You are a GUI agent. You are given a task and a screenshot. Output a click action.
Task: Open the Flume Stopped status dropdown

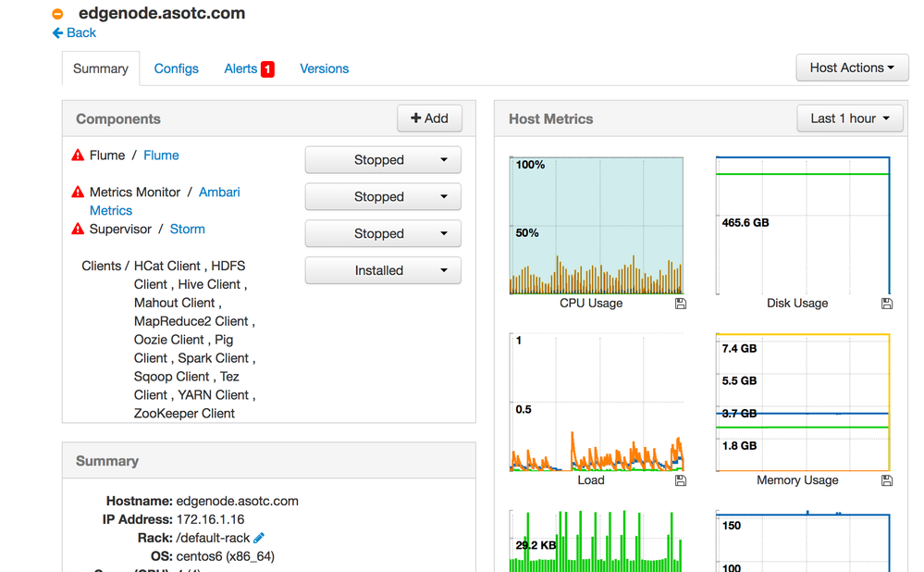tap(383, 160)
